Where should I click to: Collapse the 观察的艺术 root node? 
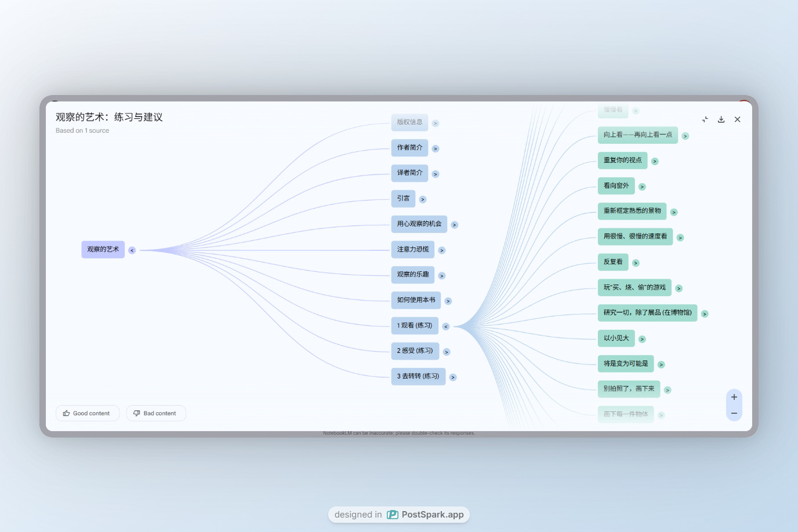(132, 250)
